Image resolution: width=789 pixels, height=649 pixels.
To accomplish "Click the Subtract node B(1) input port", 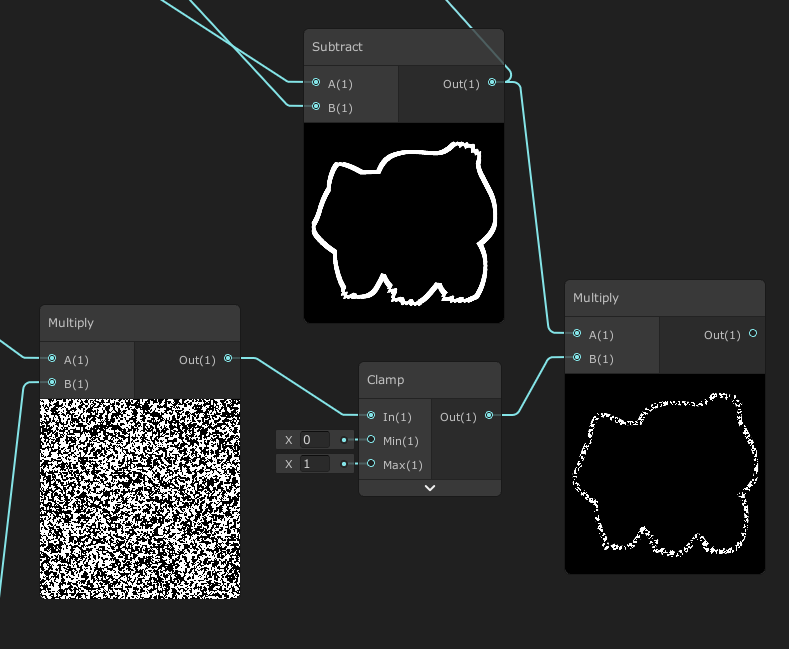I will pyautogui.click(x=316, y=106).
